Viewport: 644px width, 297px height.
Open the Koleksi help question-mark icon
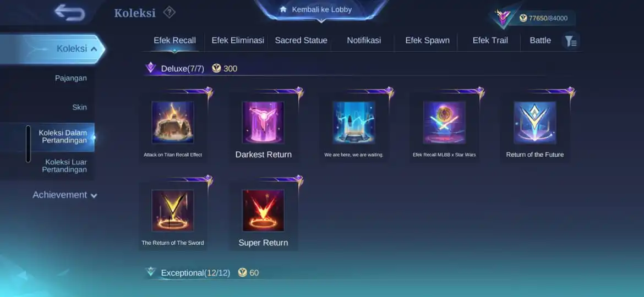169,12
